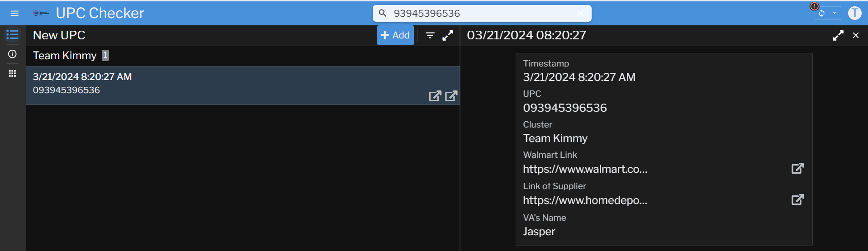Screen dimensions: 868x251
Task: Open the grid apps icon in the sidebar
Action: pyautogui.click(x=12, y=73)
